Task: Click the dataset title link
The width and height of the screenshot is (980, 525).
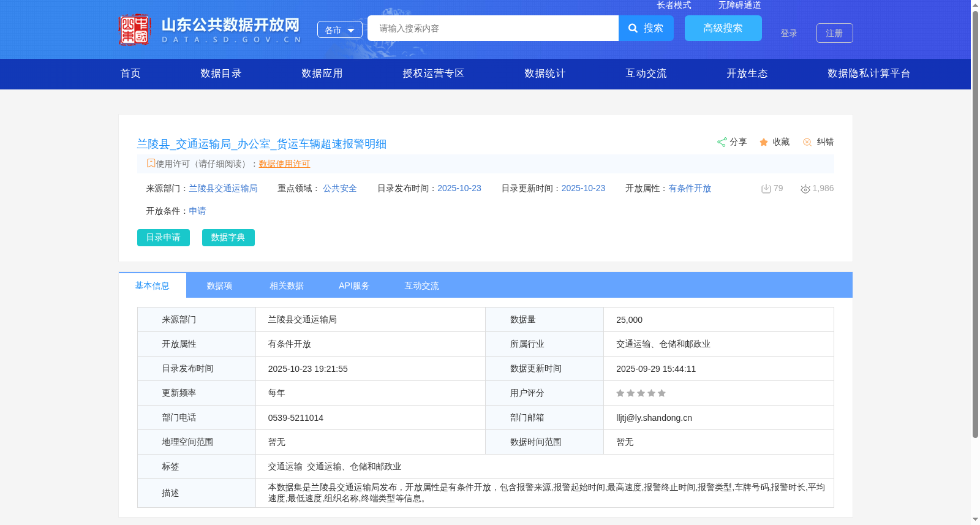Action: coord(262,144)
